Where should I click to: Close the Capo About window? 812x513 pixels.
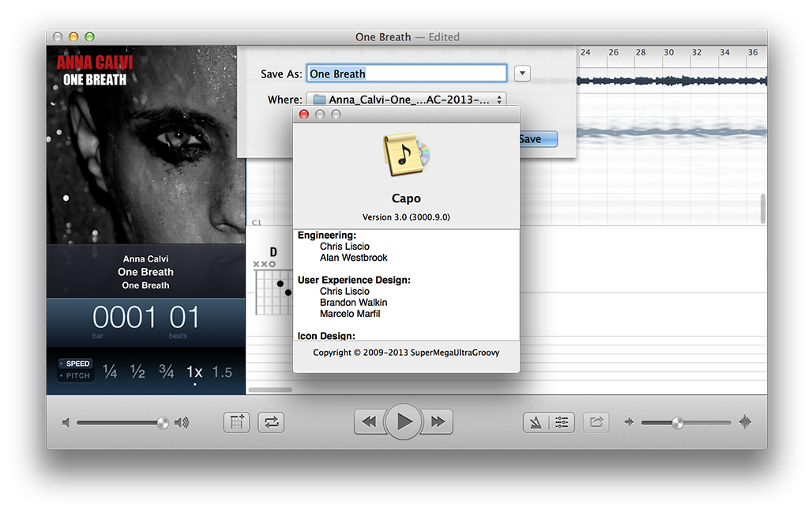tap(304, 114)
